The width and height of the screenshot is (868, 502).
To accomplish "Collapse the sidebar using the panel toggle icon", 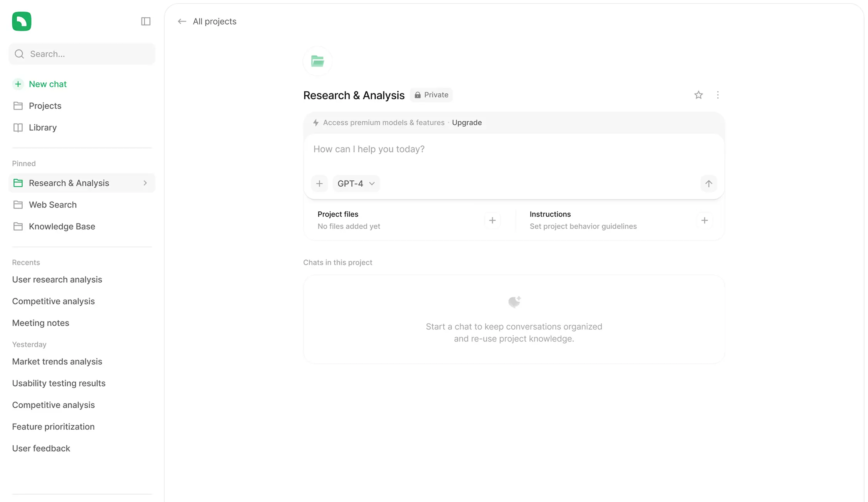I will (145, 21).
